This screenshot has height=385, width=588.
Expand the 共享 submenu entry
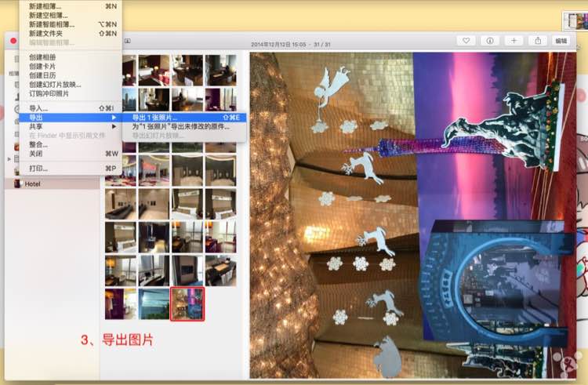(x=70, y=126)
